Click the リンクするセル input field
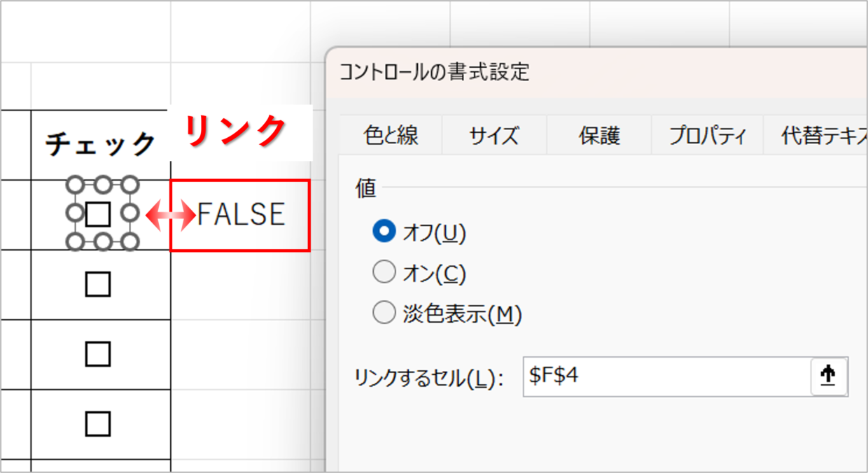 point(667,377)
